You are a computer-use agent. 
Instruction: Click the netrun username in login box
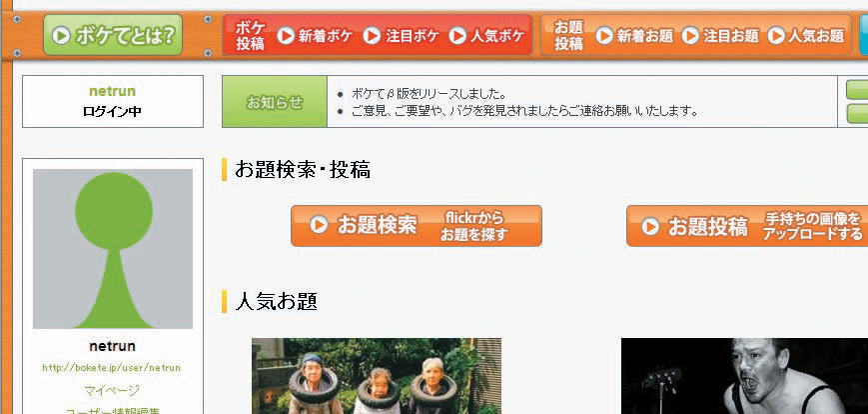pyautogui.click(x=113, y=91)
